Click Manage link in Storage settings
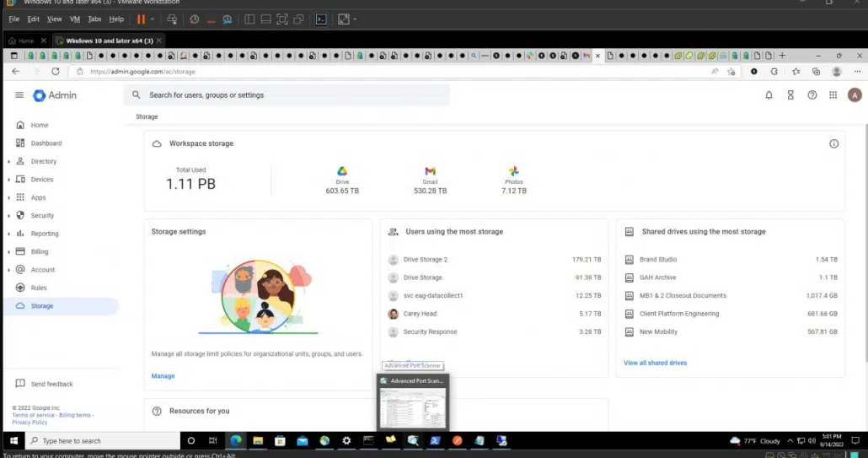The image size is (868, 458). point(163,376)
